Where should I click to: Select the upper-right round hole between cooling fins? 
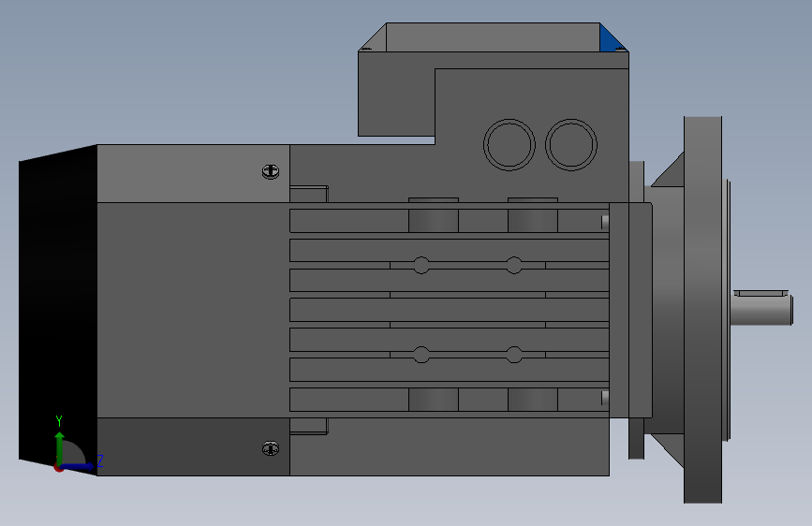(514, 265)
